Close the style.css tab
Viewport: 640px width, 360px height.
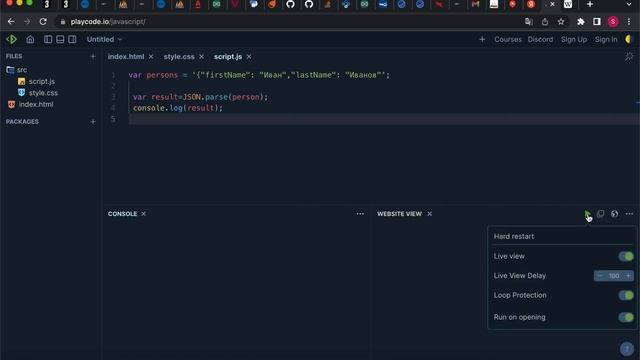[x=201, y=57]
